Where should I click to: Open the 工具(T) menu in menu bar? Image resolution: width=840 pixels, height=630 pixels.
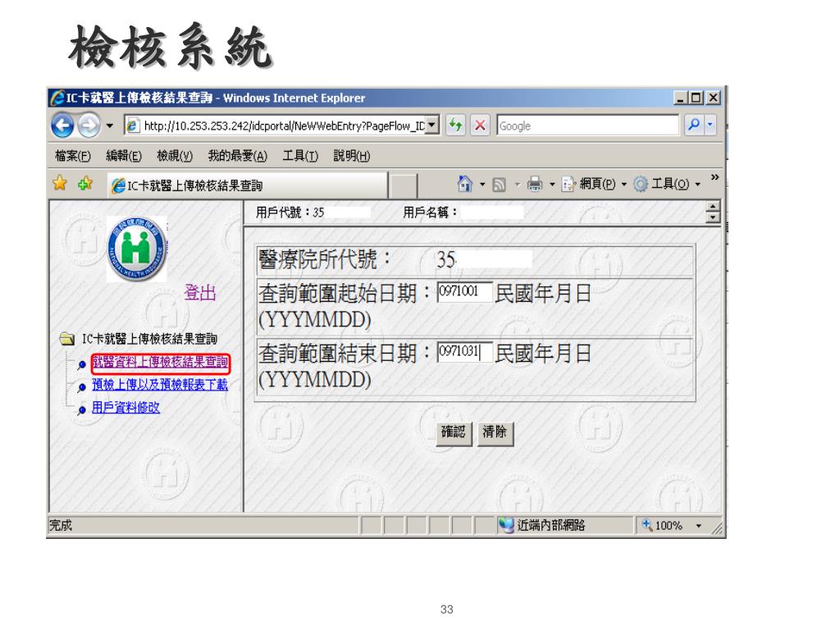tap(300, 156)
